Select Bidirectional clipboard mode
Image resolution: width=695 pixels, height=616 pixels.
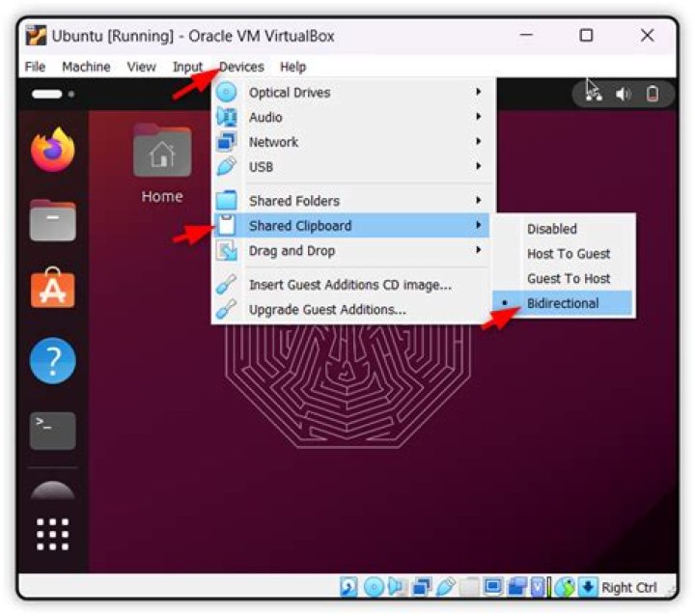point(563,303)
